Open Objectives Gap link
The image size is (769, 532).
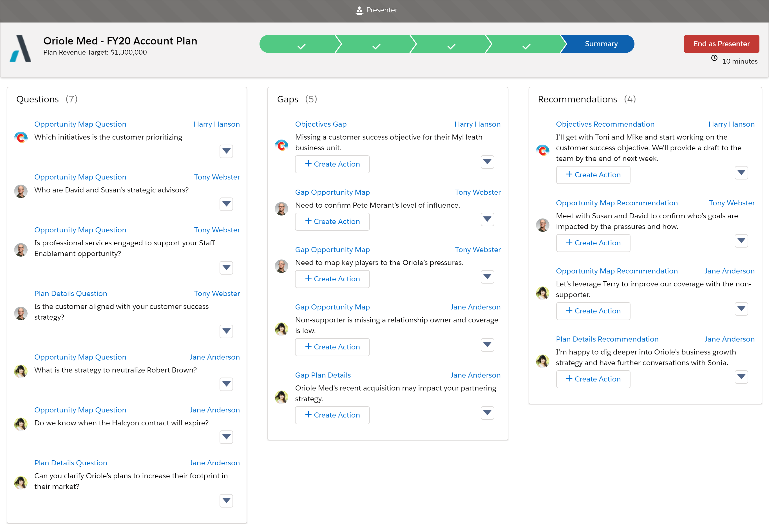pyautogui.click(x=321, y=124)
